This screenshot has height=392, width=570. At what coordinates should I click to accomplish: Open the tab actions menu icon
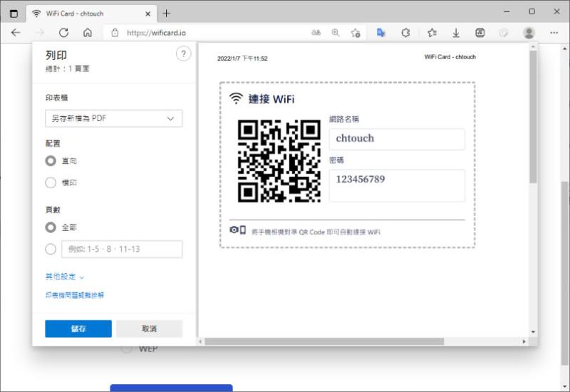pyautogui.click(x=14, y=14)
